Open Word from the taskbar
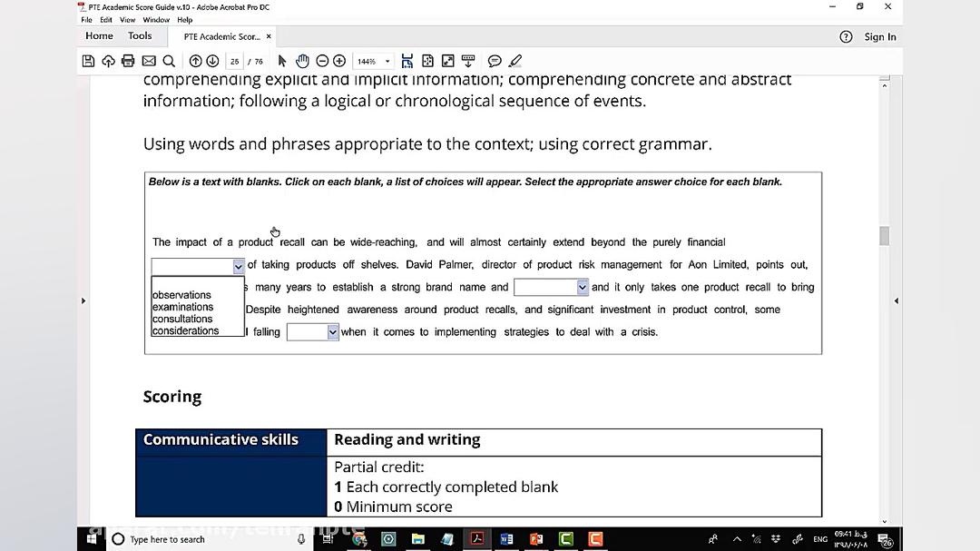The height and width of the screenshot is (551, 980). click(x=507, y=539)
